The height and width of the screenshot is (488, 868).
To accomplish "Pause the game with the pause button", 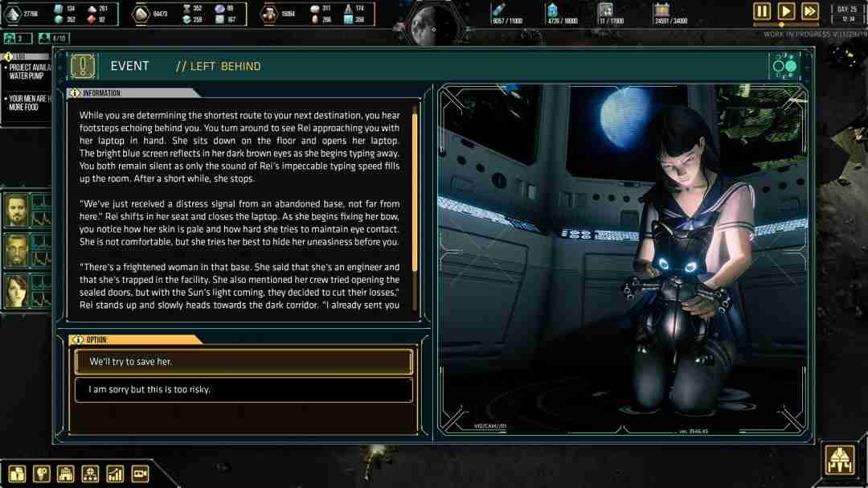I will [762, 11].
